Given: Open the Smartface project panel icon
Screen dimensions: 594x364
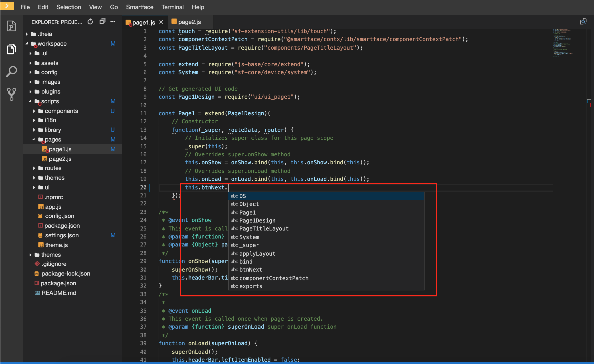Looking at the screenshot, I should 11,26.
